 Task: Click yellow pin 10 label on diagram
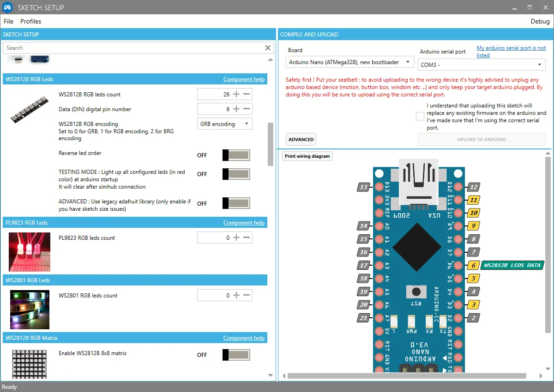pos(473,213)
